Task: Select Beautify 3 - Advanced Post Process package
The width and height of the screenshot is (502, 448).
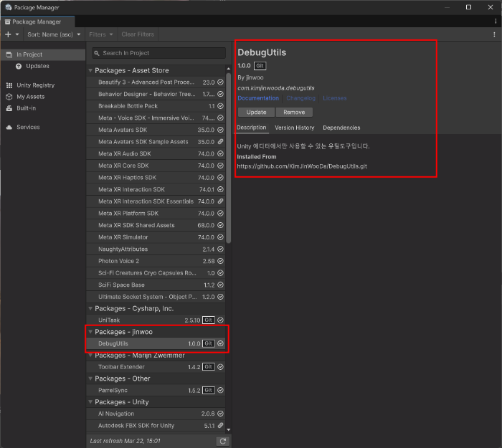Action: [156, 82]
